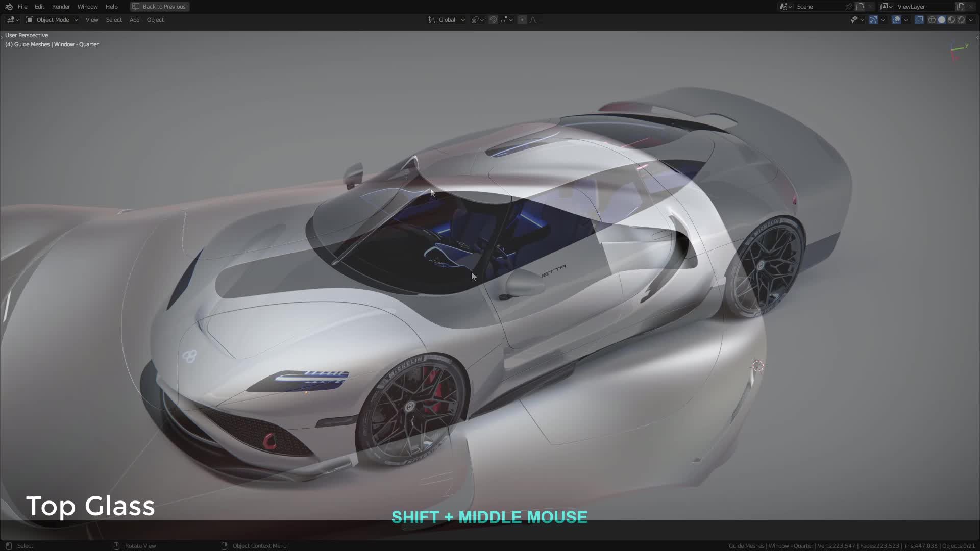This screenshot has width=980, height=551.
Task: Toggle viewport gizmos display
Action: 873,20
